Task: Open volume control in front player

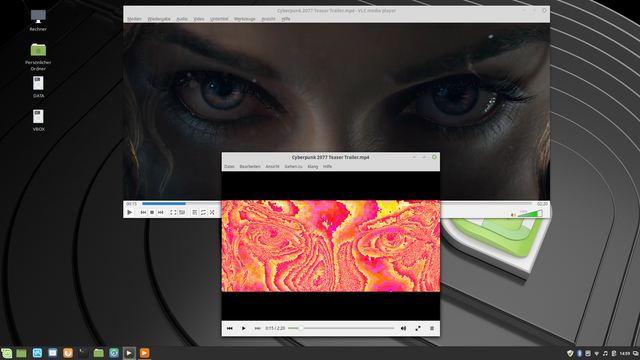Action: click(x=403, y=328)
